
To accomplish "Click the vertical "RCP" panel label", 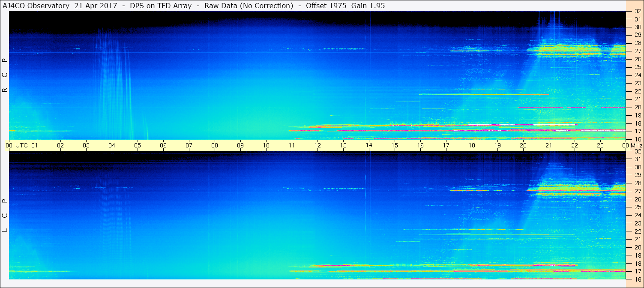I will [5, 75].
